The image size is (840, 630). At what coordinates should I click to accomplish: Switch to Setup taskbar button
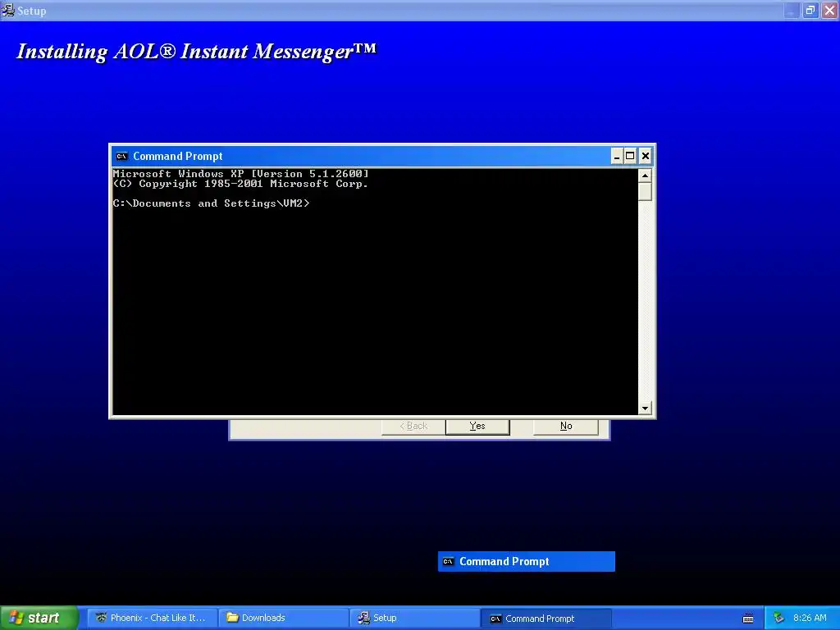pyautogui.click(x=414, y=619)
